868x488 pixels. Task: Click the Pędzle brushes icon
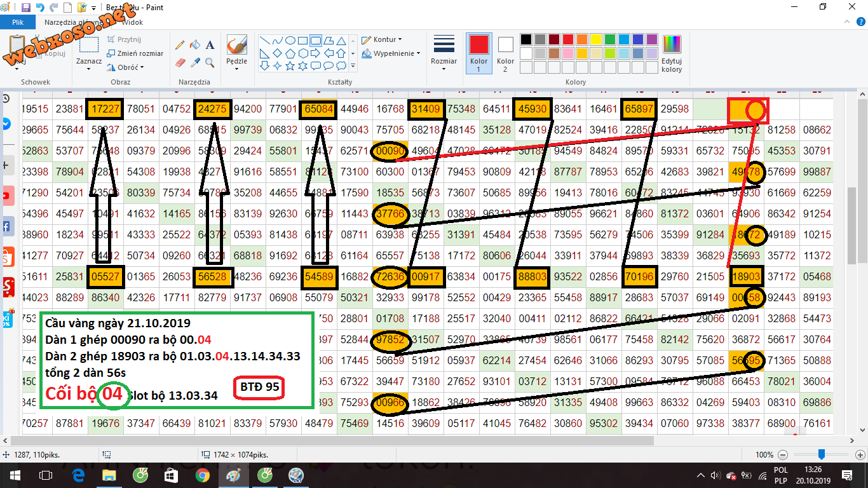(x=237, y=45)
